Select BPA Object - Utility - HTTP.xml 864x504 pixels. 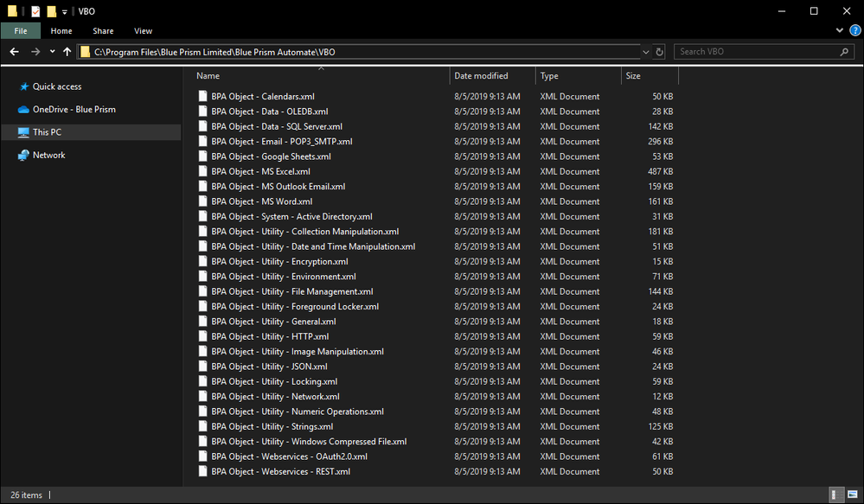pos(270,336)
